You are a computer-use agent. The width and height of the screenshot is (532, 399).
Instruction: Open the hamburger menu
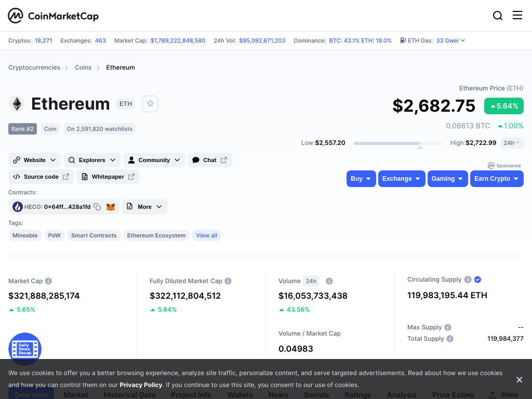pyautogui.click(x=517, y=15)
